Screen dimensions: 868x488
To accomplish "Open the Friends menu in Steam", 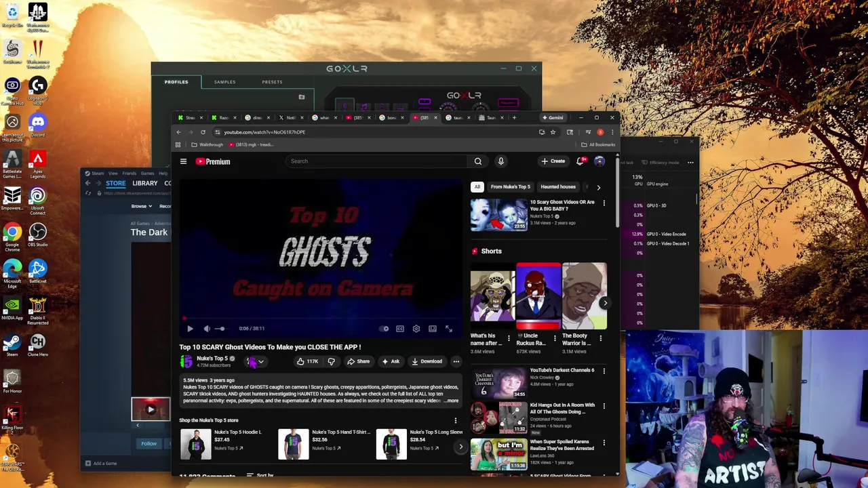I will pos(129,174).
